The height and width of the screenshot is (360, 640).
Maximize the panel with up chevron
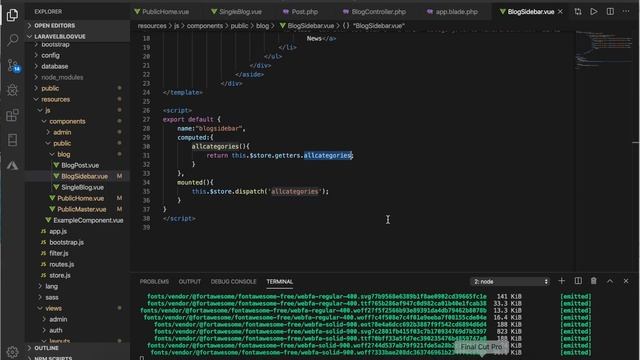pos(610,281)
